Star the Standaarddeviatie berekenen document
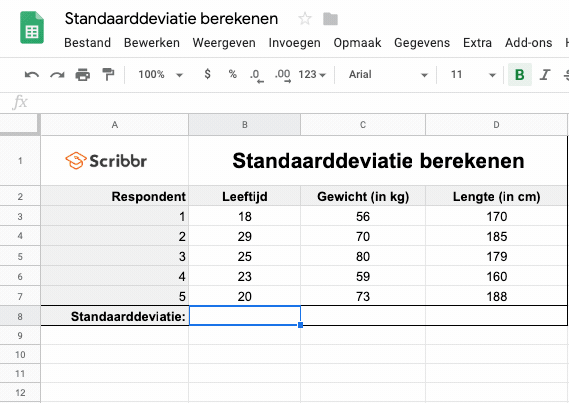This screenshot has height=403, width=569. coord(305,18)
